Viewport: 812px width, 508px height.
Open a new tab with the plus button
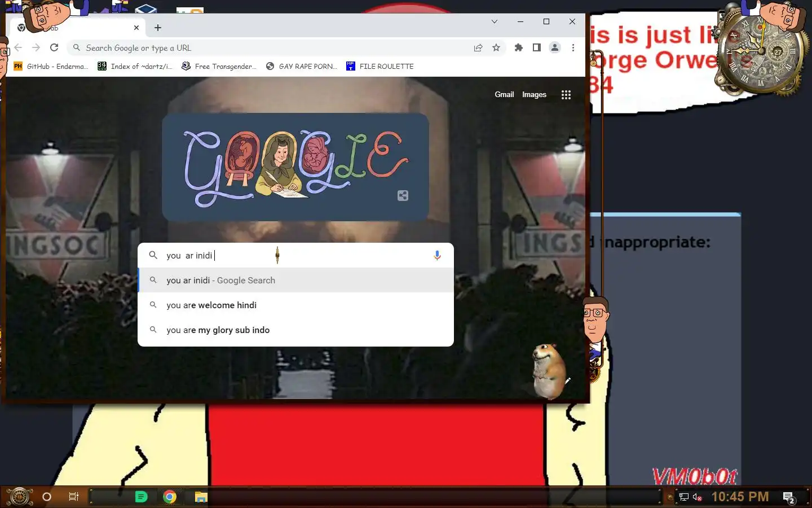(x=158, y=27)
